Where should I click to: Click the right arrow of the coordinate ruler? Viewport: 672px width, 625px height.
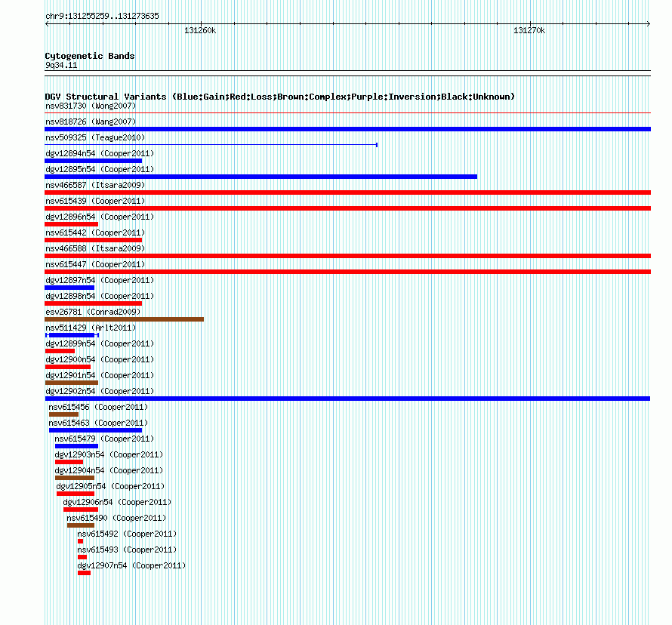[649, 24]
